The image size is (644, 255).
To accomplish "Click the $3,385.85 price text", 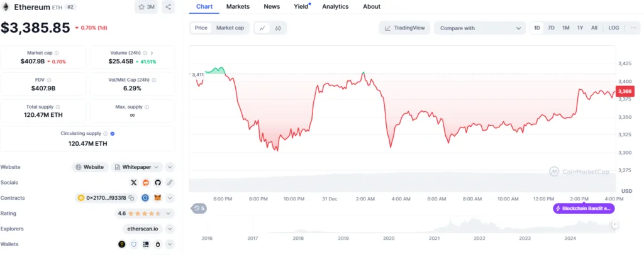I will click(x=35, y=28).
